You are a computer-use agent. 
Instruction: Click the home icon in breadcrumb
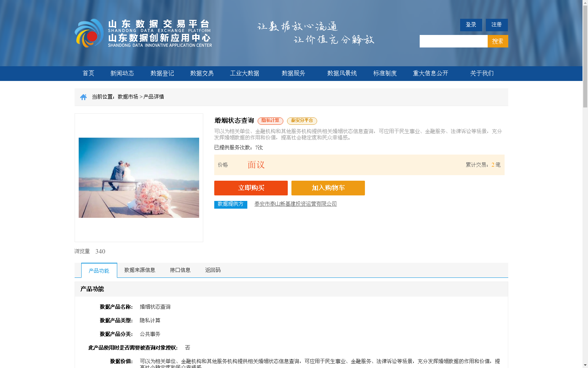tap(83, 97)
